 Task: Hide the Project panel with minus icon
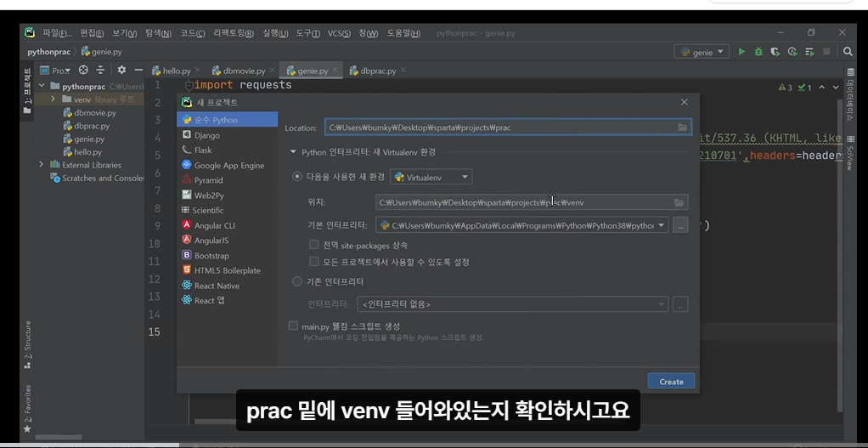[x=138, y=71]
